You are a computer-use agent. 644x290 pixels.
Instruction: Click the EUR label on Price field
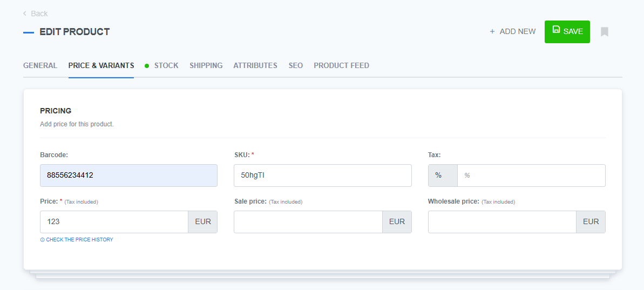[203, 222]
